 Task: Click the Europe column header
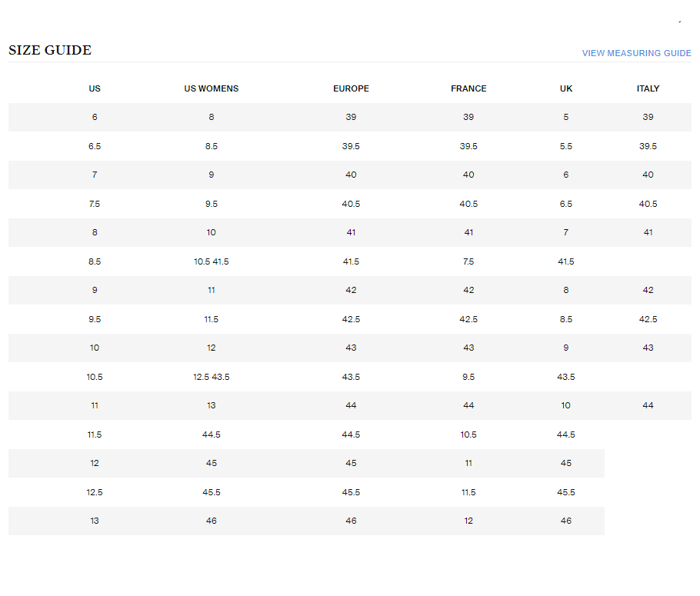pyautogui.click(x=351, y=88)
